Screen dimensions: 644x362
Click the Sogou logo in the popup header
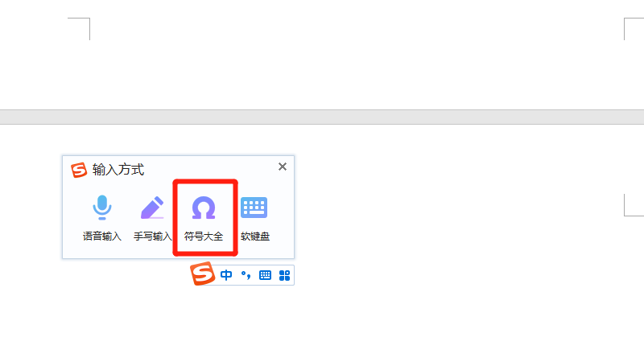point(79,170)
